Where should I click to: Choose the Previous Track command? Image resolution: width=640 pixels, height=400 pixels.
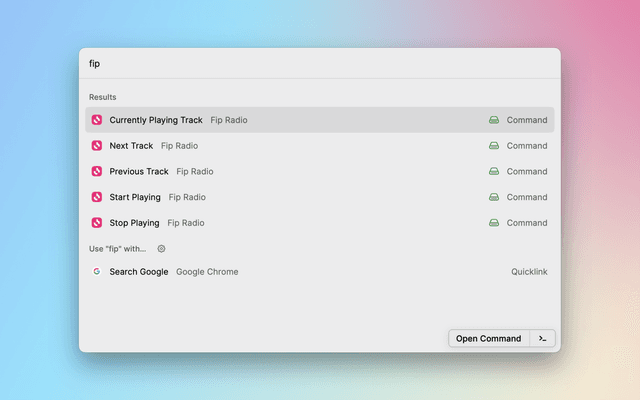pos(139,171)
